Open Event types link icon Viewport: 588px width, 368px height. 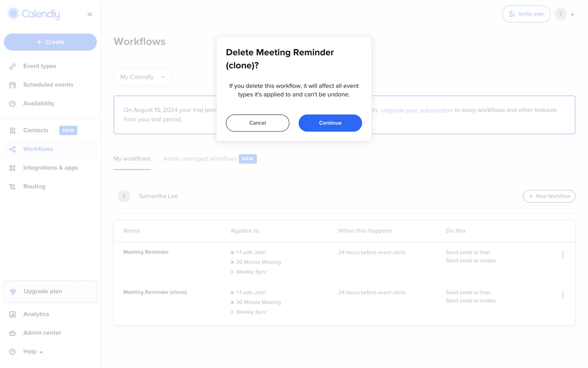(12, 66)
